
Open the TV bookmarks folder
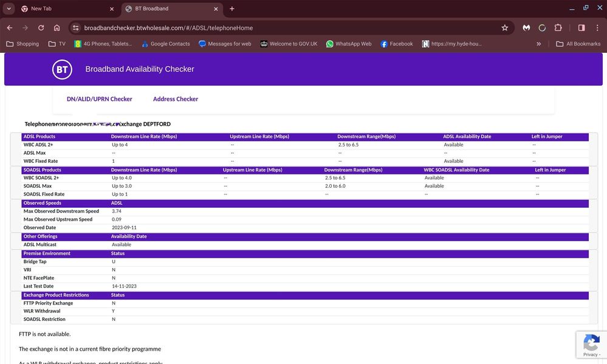coord(57,44)
